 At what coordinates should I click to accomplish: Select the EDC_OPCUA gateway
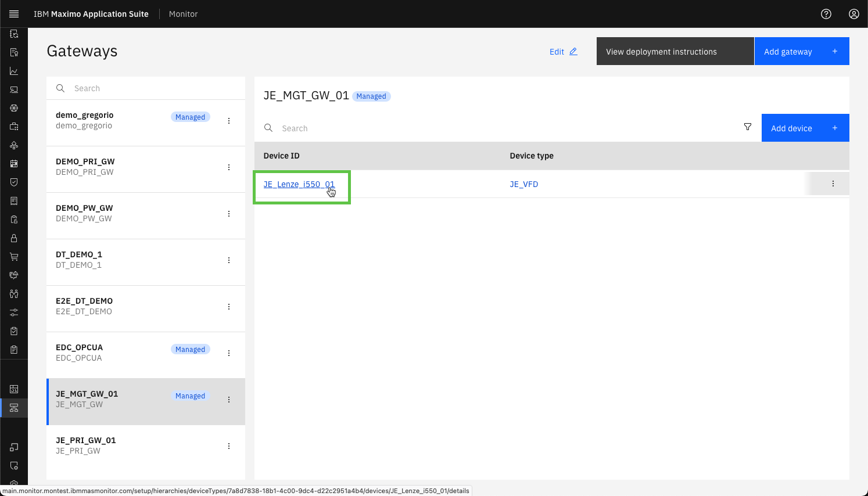point(146,355)
